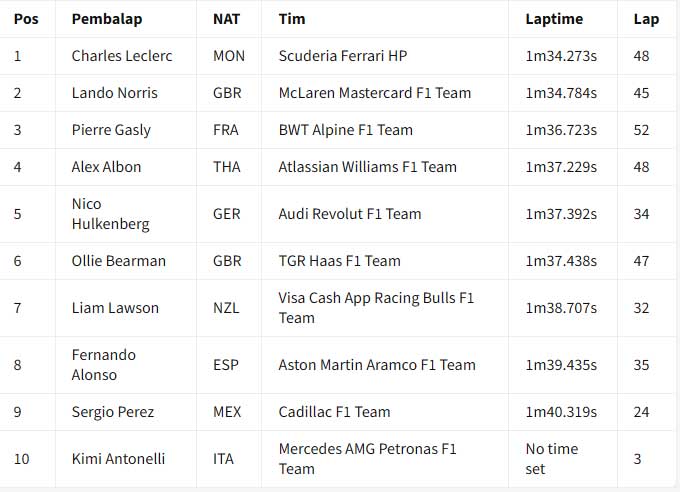Click McLaren Mastercard F1 Team text
This screenshot has width=680, height=492.
tap(374, 93)
